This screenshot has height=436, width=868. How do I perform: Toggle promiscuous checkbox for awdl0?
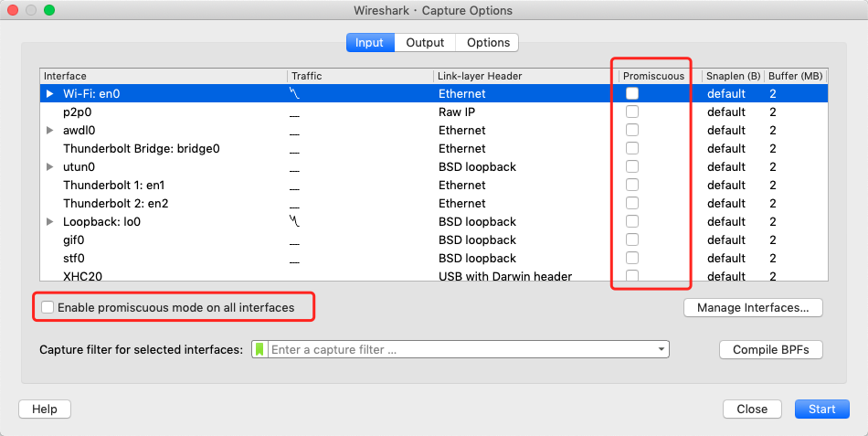(x=632, y=130)
